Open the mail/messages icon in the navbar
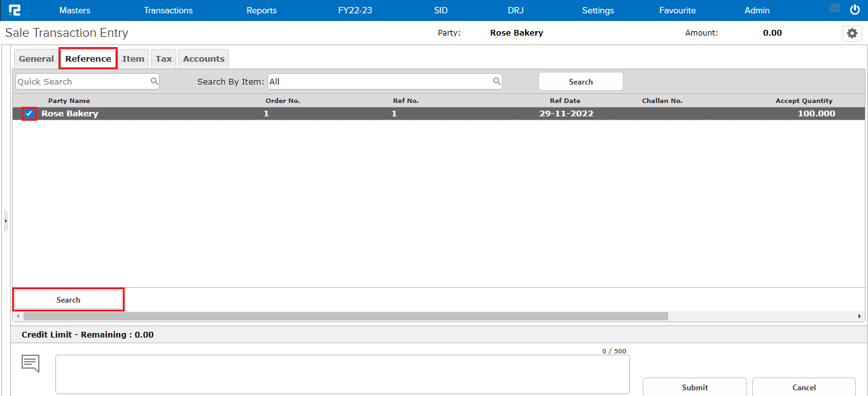The image size is (868, 396). (835, 8)
